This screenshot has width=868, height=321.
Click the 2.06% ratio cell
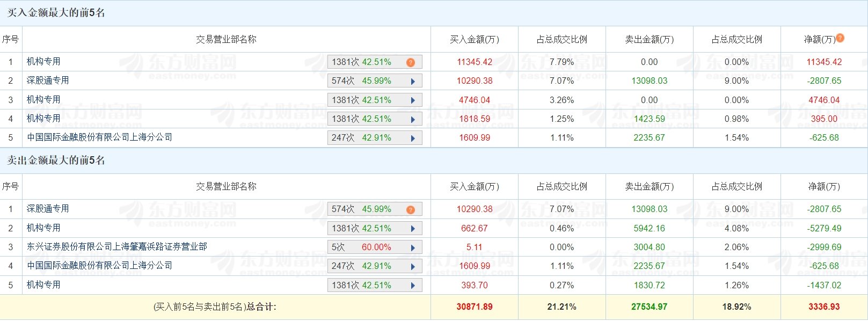737,247
